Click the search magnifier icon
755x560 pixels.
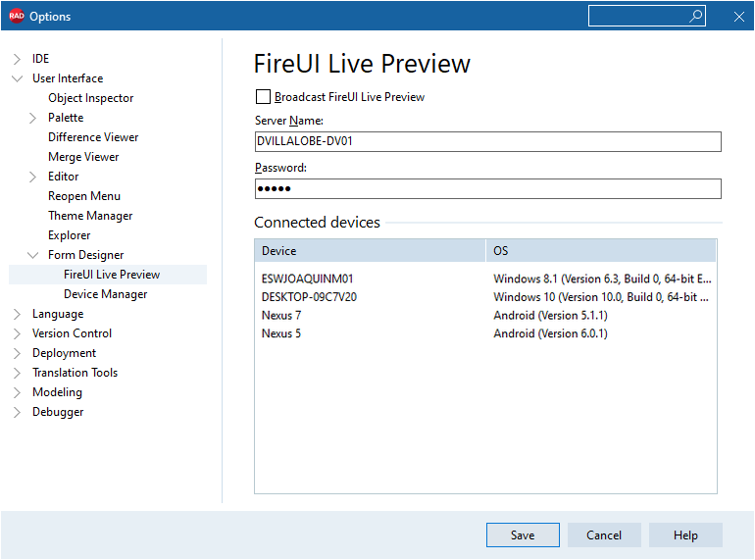pyautogui.click(x=696, y=16)
